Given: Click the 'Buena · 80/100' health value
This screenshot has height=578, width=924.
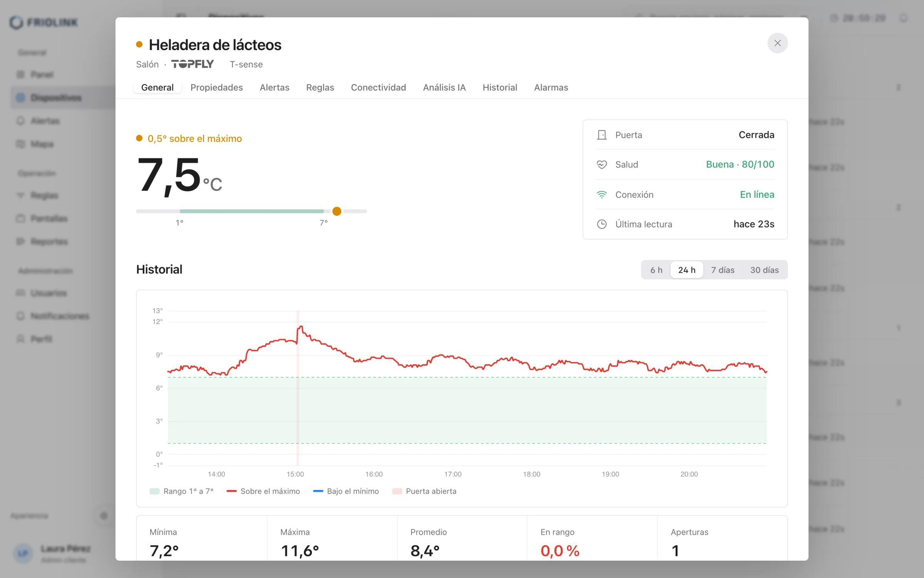Looking at the screenshot, I should click(x=740, y=165).
